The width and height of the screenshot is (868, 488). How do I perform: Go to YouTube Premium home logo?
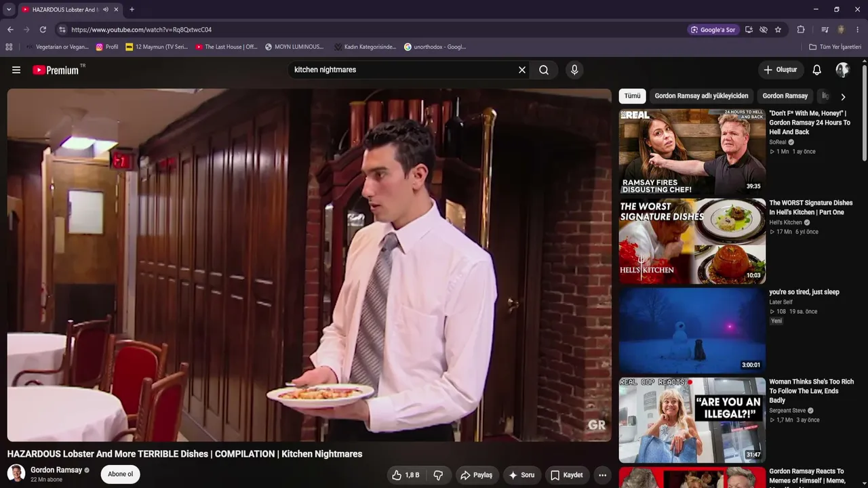coord(56,70)
